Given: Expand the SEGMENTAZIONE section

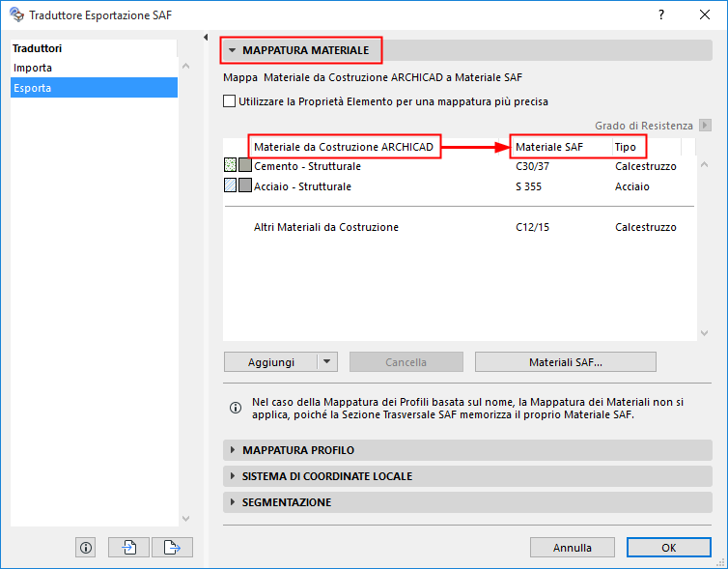Looking at the screenshot, I should 233,502.
